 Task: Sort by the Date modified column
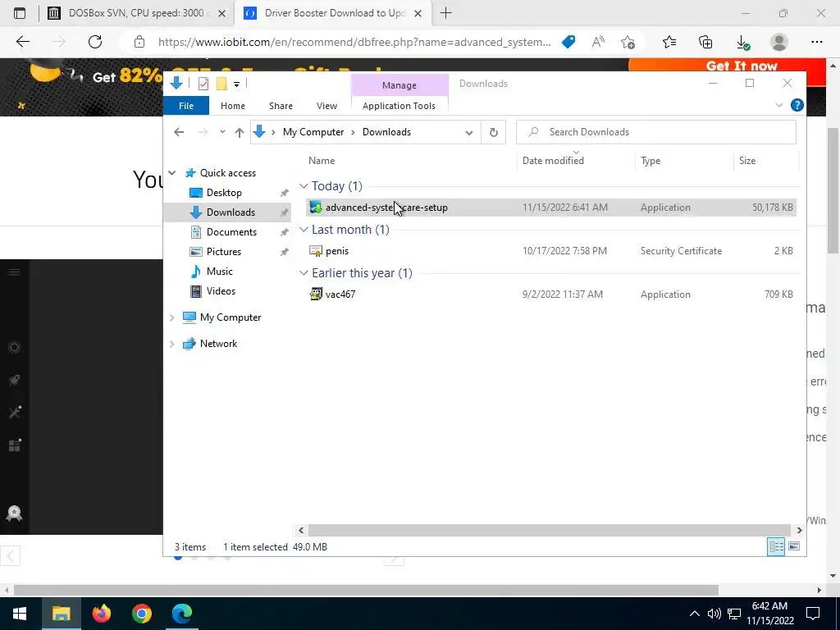click(x=553, y=160)
